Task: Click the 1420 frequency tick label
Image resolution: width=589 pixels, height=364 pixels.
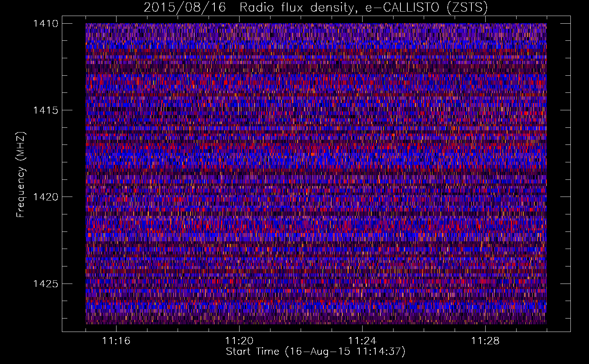Action: (x=46, y=197)
